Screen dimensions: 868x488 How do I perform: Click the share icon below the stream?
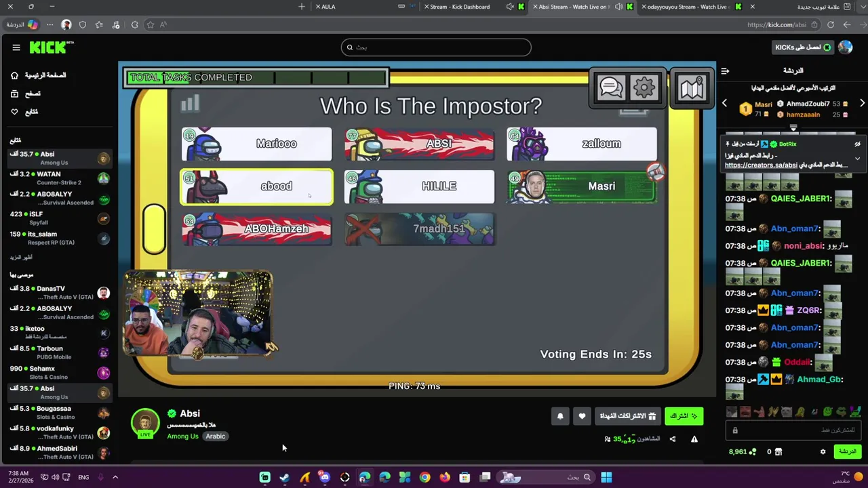coord(673,439)
